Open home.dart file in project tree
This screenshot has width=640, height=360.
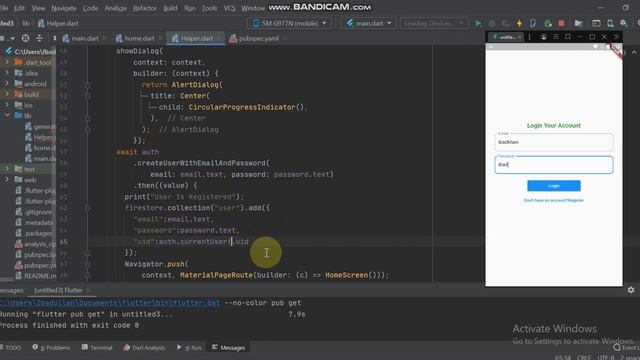click(40, 148)
